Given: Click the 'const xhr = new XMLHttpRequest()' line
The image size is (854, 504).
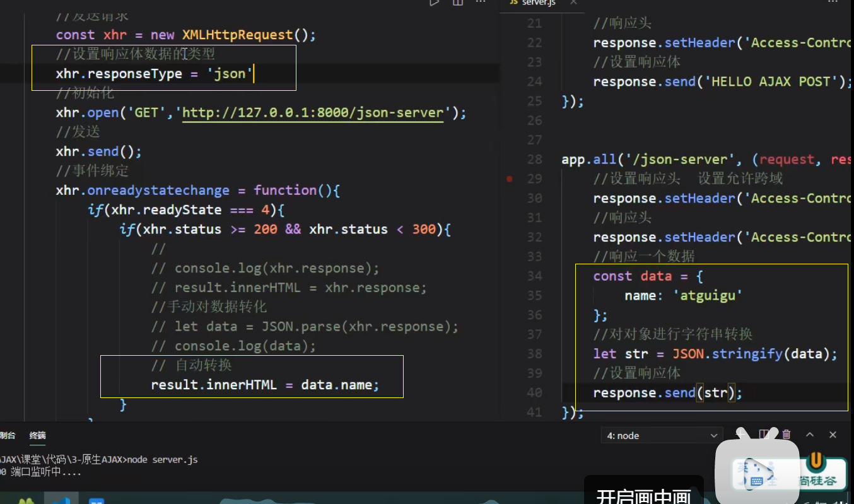Looking at the screenshot, I should pos(185,35).
